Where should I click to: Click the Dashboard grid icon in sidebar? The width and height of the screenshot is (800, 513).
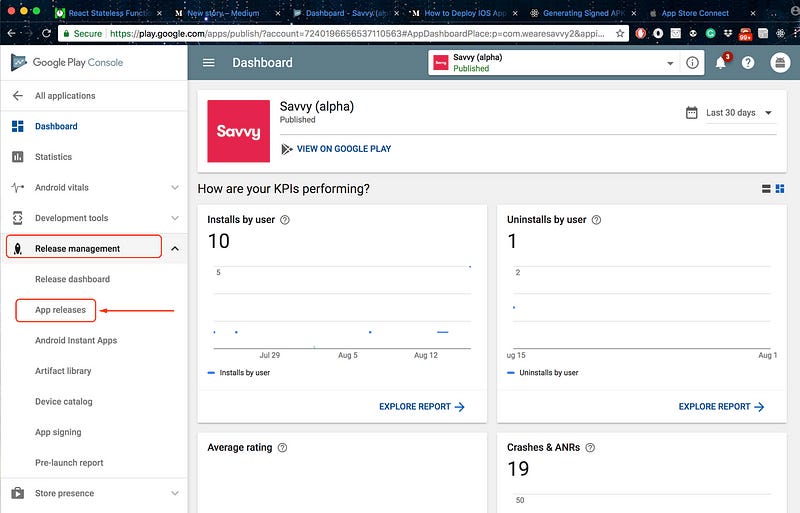tap(18, 126)
